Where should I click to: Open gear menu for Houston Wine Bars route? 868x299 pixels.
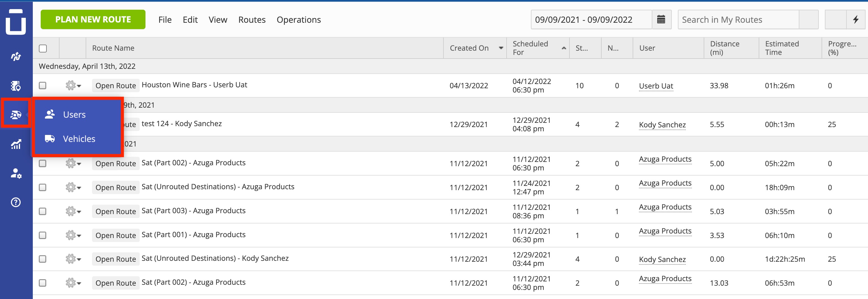point(73,86)
